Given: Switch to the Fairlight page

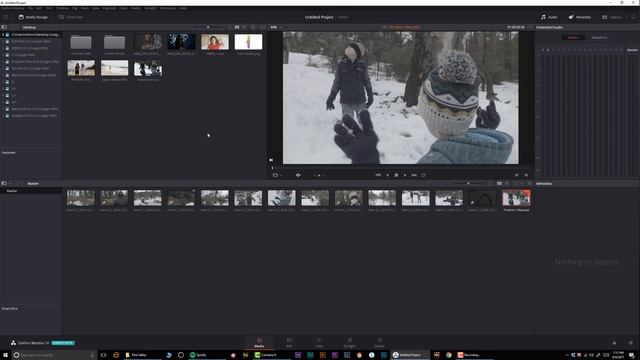Looking at the screenshot, I should tap(349, 342).
